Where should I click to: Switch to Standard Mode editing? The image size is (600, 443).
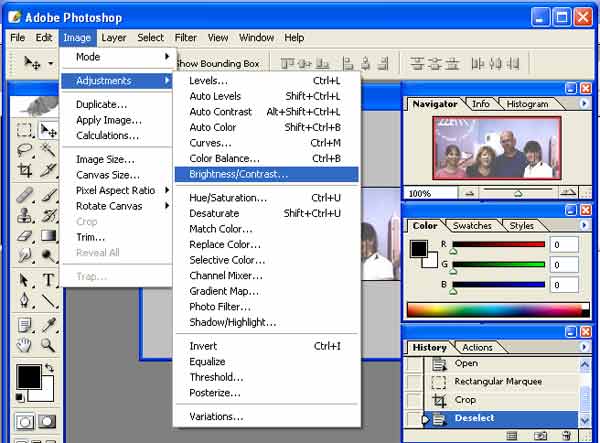click(25, 422)
